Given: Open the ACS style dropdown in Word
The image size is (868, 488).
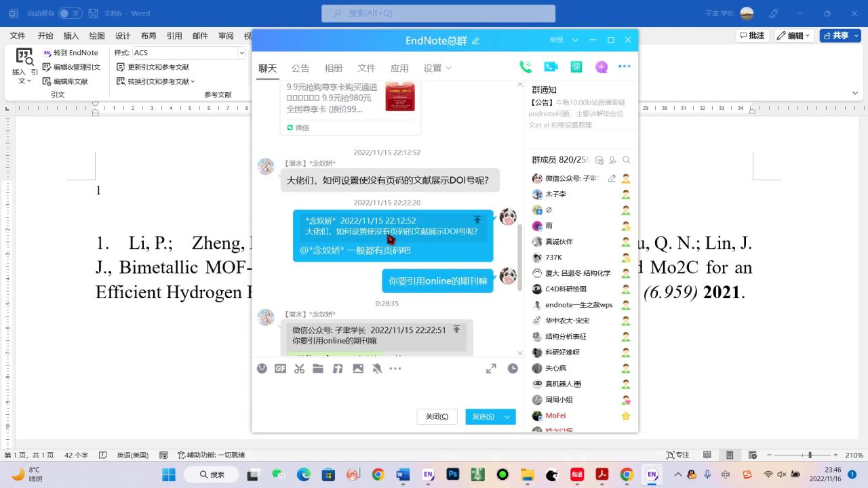Looking at the screenshot, I should 241,53.
